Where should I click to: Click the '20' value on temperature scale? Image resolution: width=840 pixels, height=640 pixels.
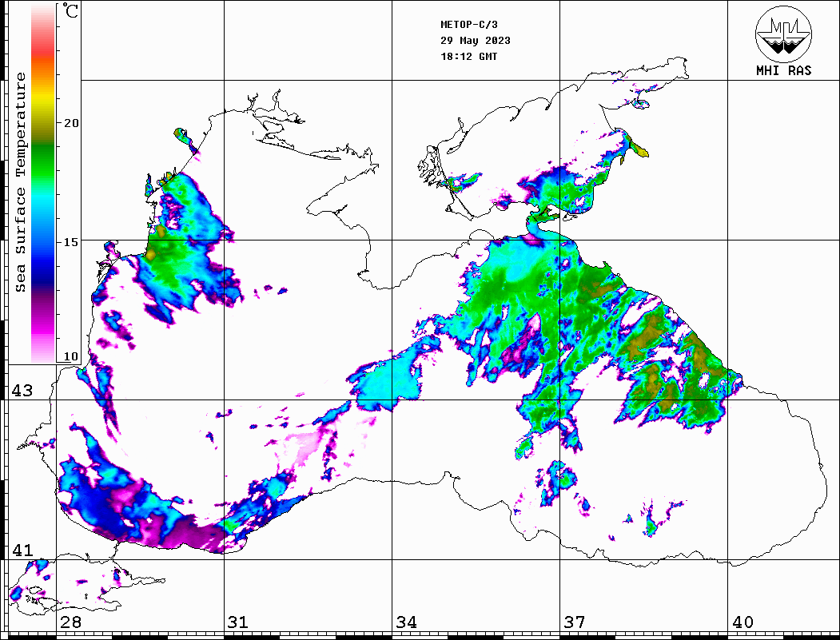coord(70,123)
